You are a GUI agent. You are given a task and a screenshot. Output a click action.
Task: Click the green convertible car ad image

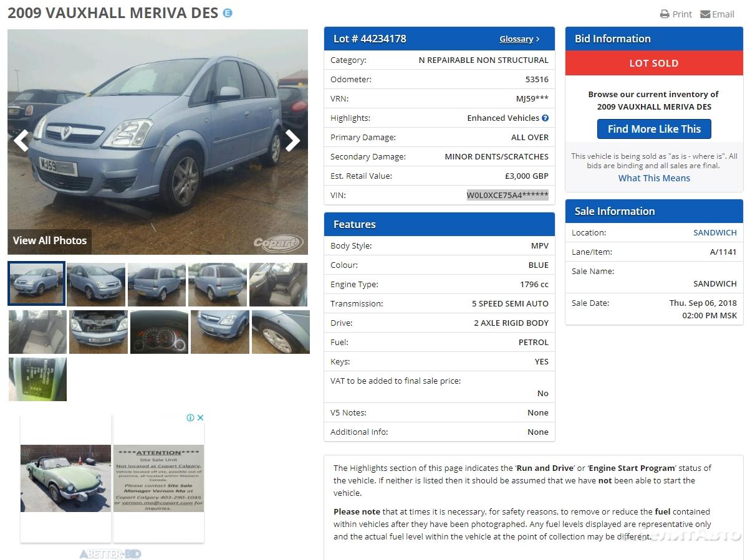click(65, 478)
